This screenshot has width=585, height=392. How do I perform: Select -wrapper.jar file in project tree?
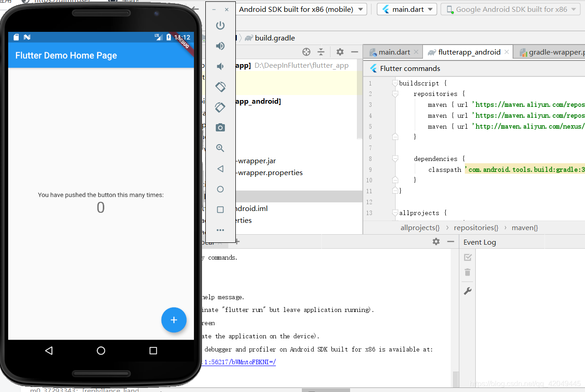(x=255, y=161)
